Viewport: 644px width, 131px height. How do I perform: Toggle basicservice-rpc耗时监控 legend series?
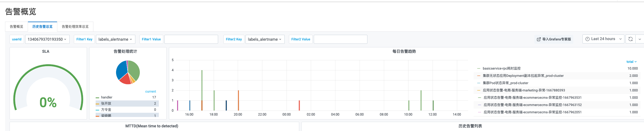(502, 68)
